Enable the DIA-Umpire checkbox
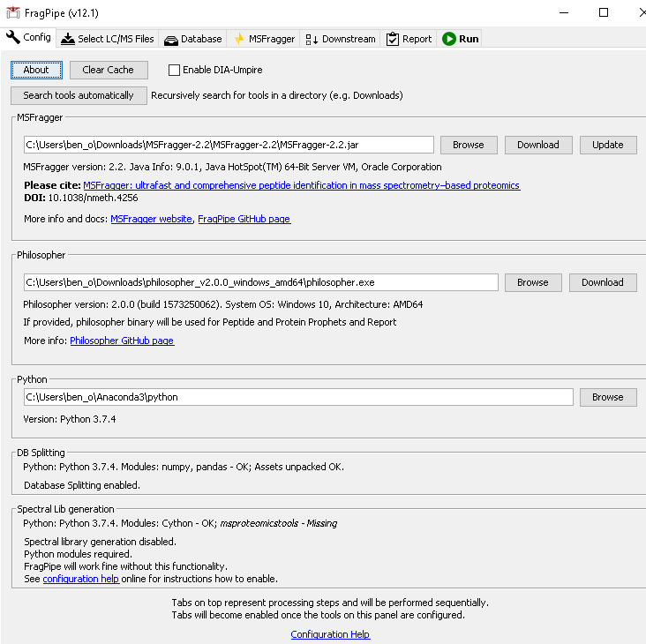This screenshot has height=644, width=646. point(174,70)
